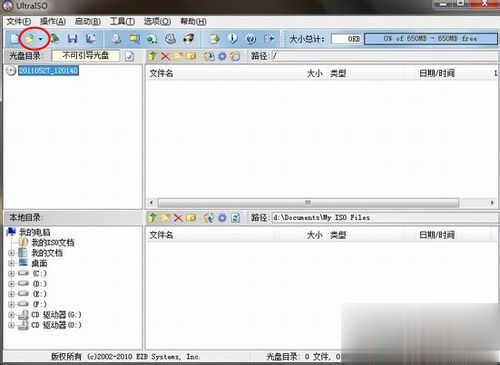Expand the (D:) drive node
Screen dimensions: 500x365
[x=11, y=284]
